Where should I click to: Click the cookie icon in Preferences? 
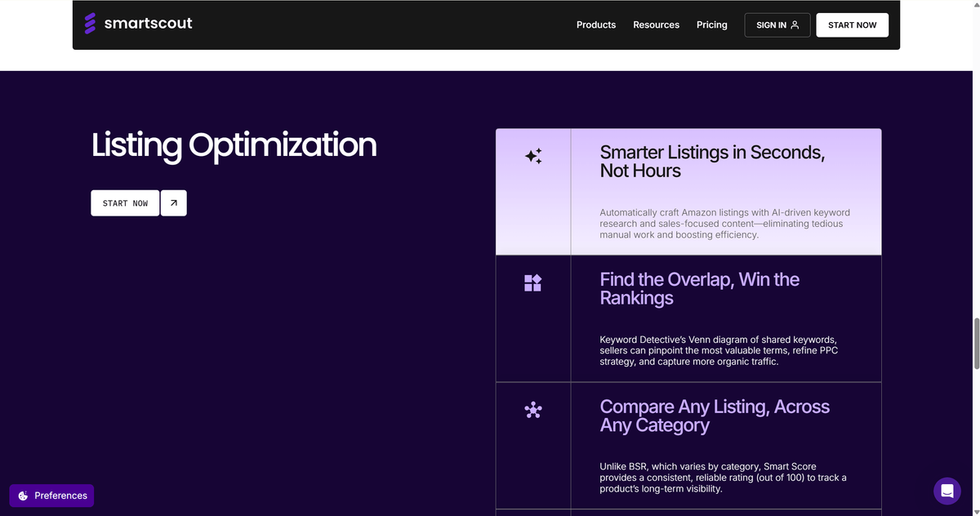click(x=23, y=496)
